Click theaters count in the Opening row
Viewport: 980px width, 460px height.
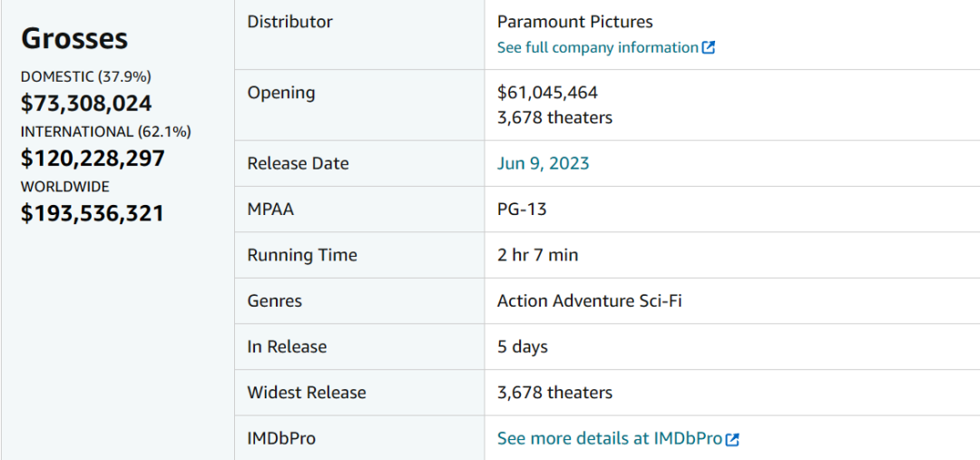(x=554, y=118)
